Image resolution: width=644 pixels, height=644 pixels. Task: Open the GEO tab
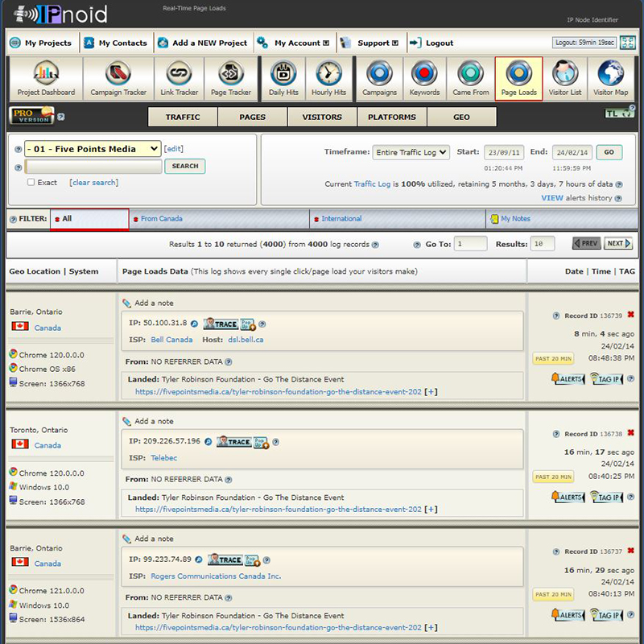point(461,117)
